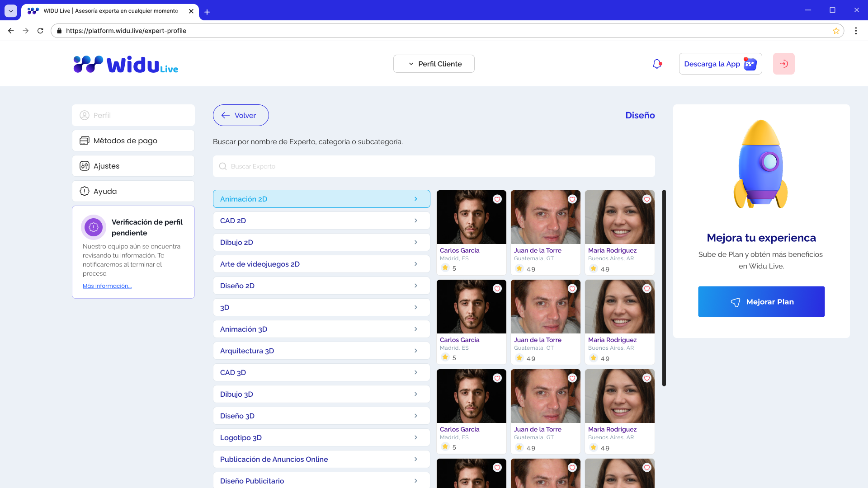Click the profile verification badge icon
Image resolution: width=868 pixels, height=488 pixels.
point(94,227)
